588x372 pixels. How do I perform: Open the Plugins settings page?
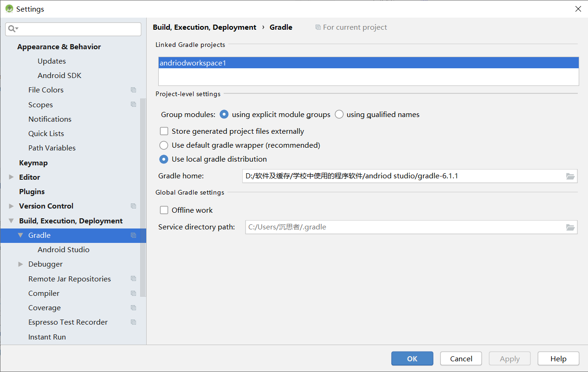click(32, 192)
